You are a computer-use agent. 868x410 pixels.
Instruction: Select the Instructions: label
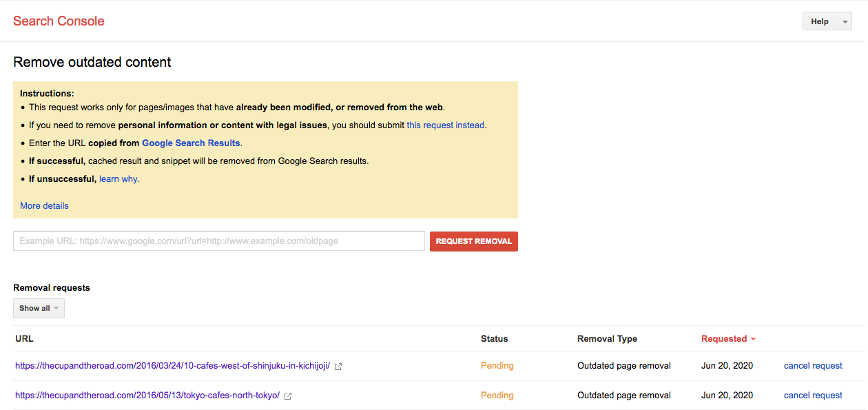coord(47,94)
